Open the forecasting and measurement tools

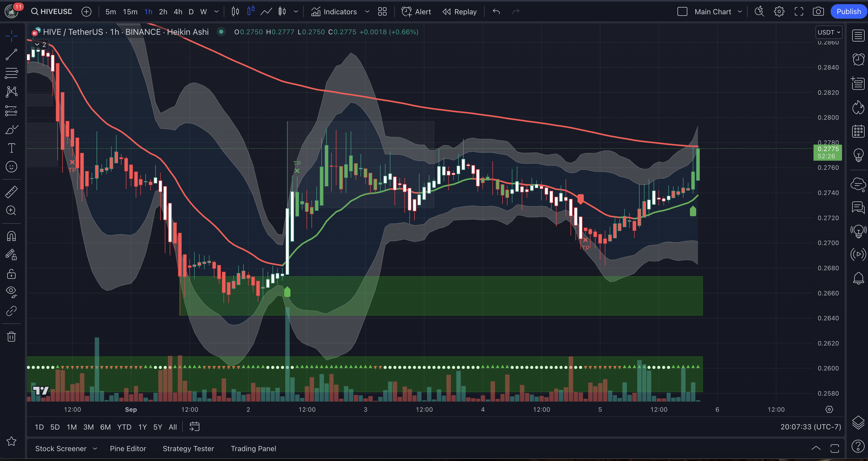(x=11, y=111)
